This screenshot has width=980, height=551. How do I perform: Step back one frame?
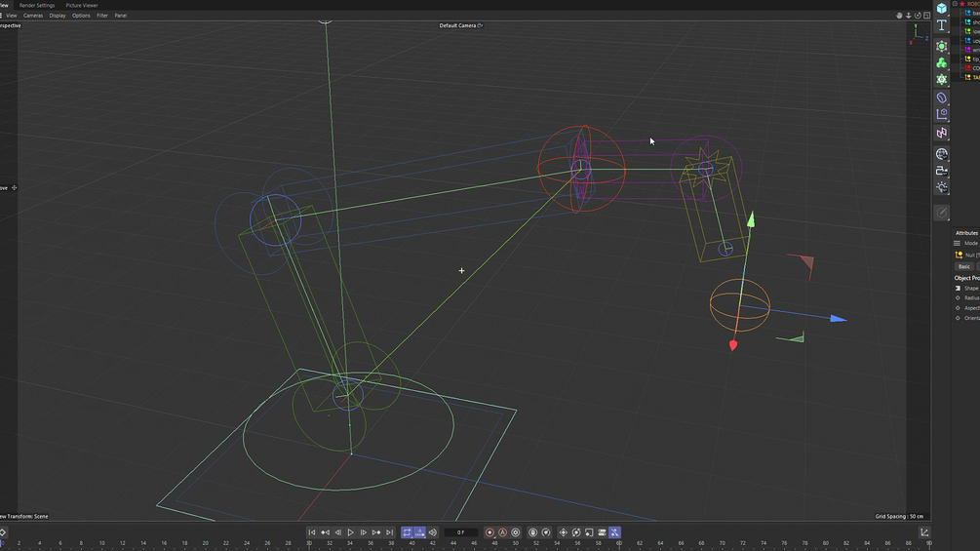point(338,532)
